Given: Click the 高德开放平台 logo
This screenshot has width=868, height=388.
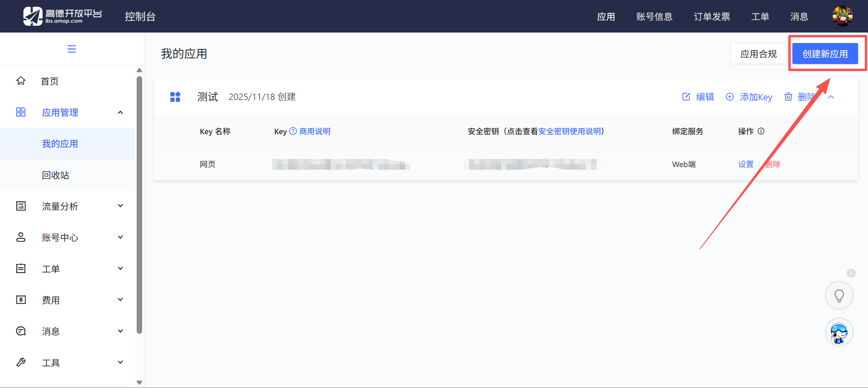Looking at the screenshot, I should click(63, 16).
